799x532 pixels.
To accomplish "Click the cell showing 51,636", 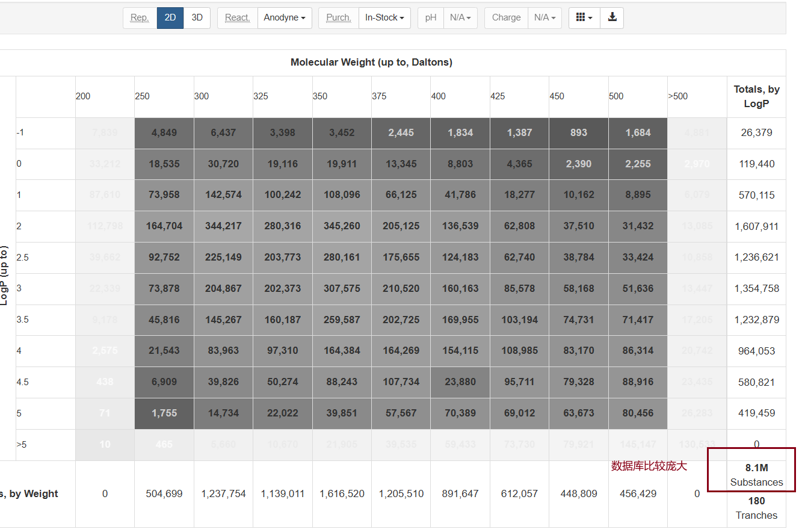I will click(x=638, y=289).
